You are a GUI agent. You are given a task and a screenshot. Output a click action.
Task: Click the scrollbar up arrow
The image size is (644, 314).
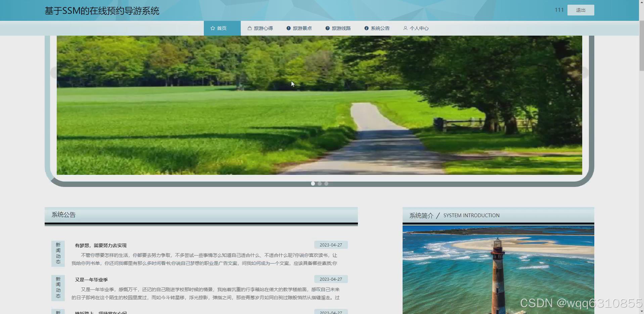point(641,3)
